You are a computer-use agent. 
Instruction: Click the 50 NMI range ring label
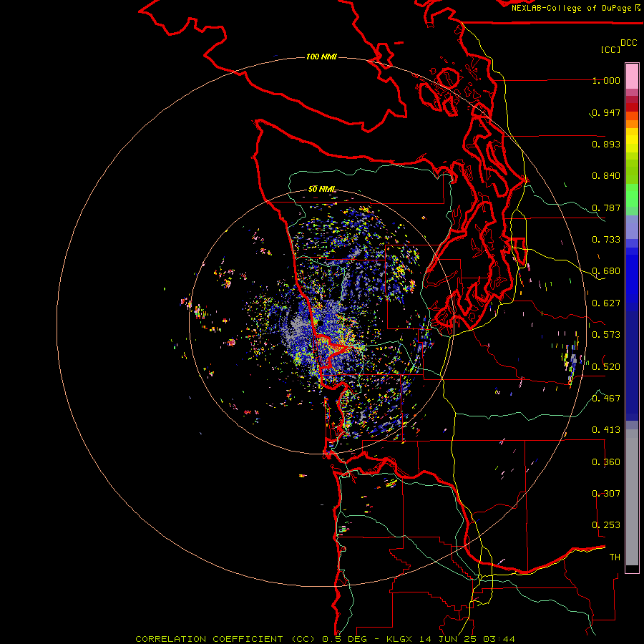click(321, 189)
